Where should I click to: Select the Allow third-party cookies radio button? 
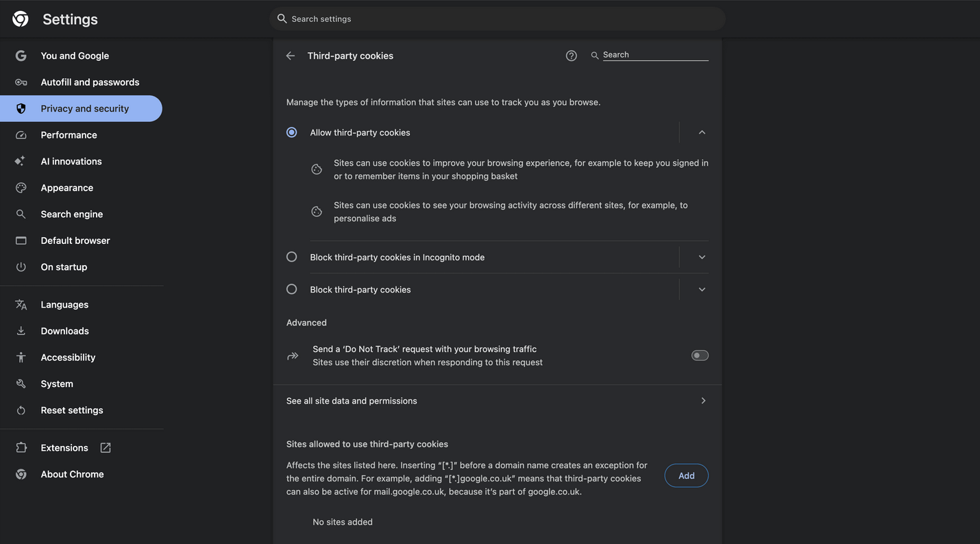point(292,132)
